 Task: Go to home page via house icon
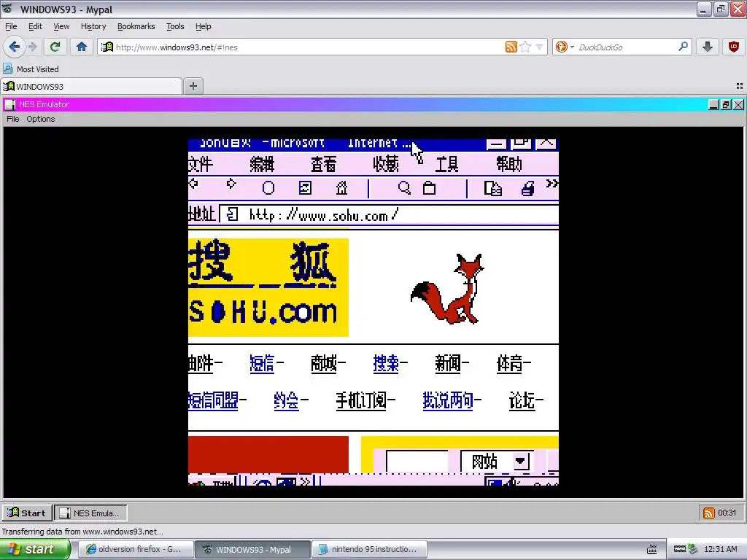pos(82,47)
